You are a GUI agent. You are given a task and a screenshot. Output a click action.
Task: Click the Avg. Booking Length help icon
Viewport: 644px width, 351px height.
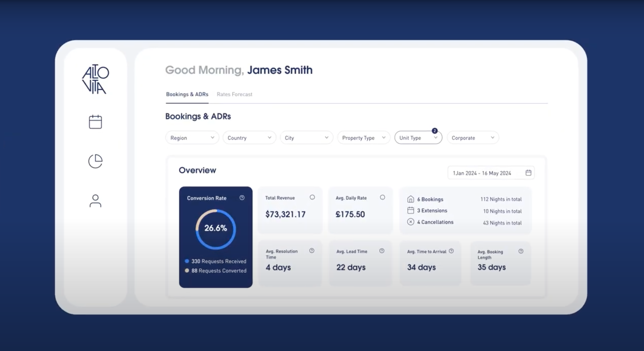(x=521, y=251)
